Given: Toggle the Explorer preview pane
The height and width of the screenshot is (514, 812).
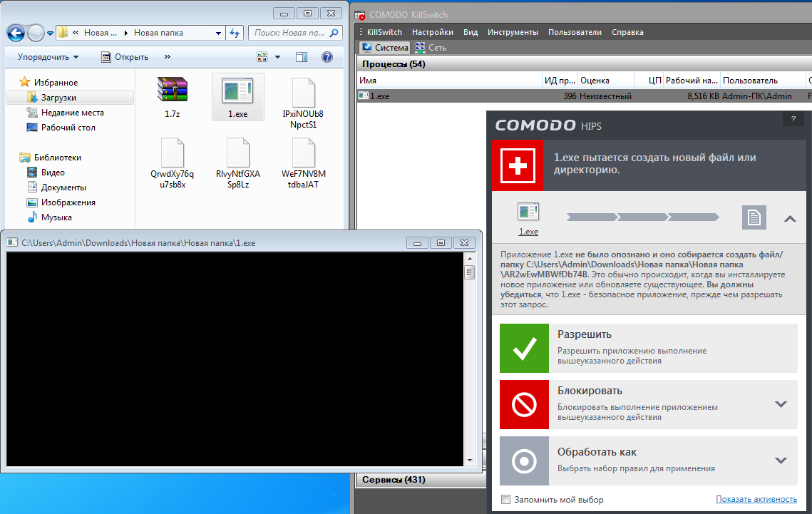Looking at the screenshot, I should (302, 57).
